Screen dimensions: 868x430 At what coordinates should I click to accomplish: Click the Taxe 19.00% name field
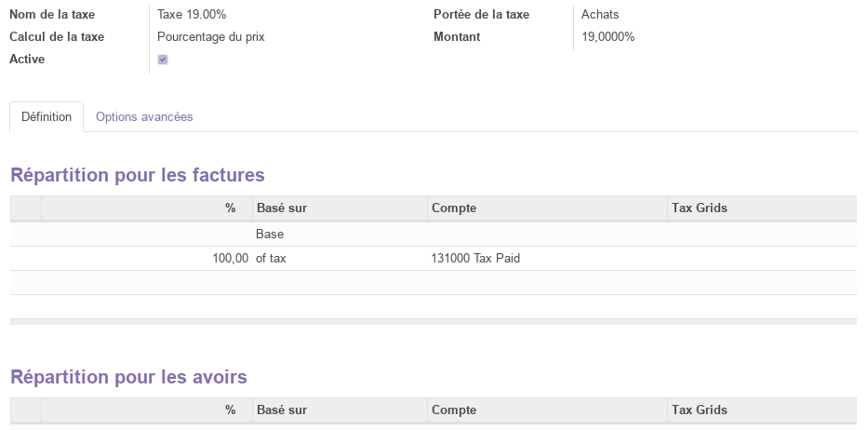coord(192,14)
